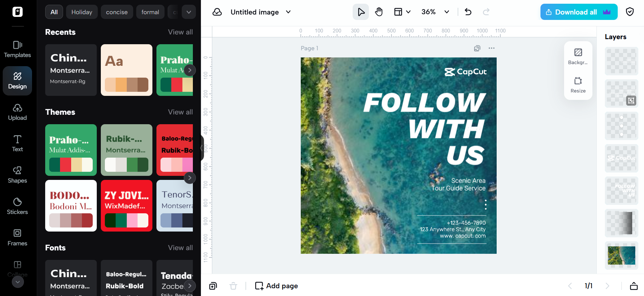Open the Frames sidebar panel
The height and width of the screenshot is (296, 644).
[x=18, y=238]
